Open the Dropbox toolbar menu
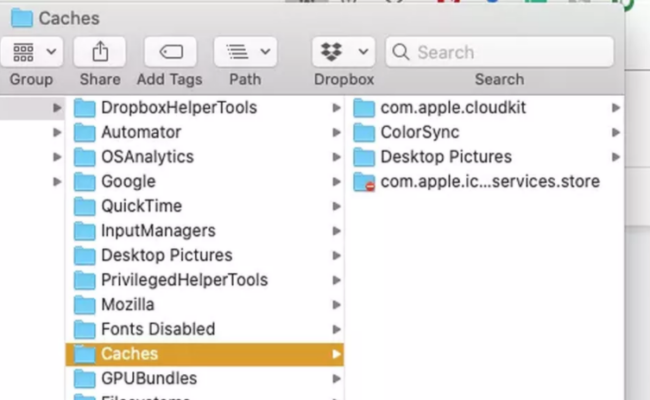 (x=344, y=51)
